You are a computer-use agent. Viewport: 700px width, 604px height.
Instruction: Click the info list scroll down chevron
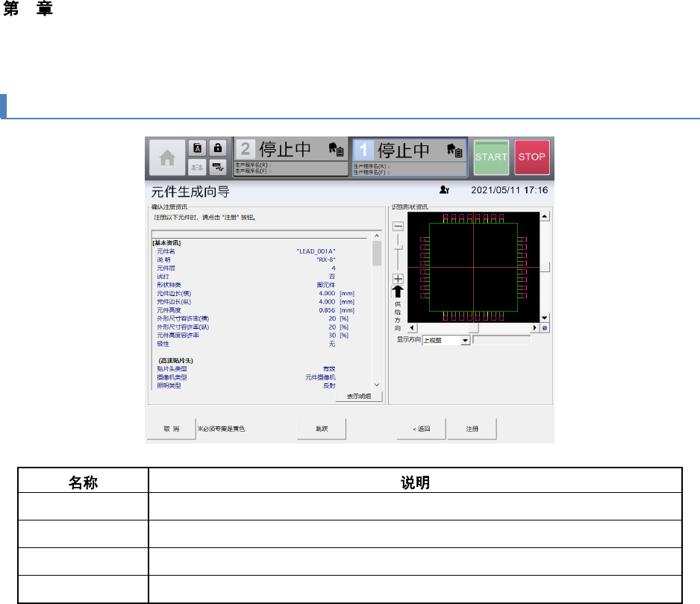[377, 385]
